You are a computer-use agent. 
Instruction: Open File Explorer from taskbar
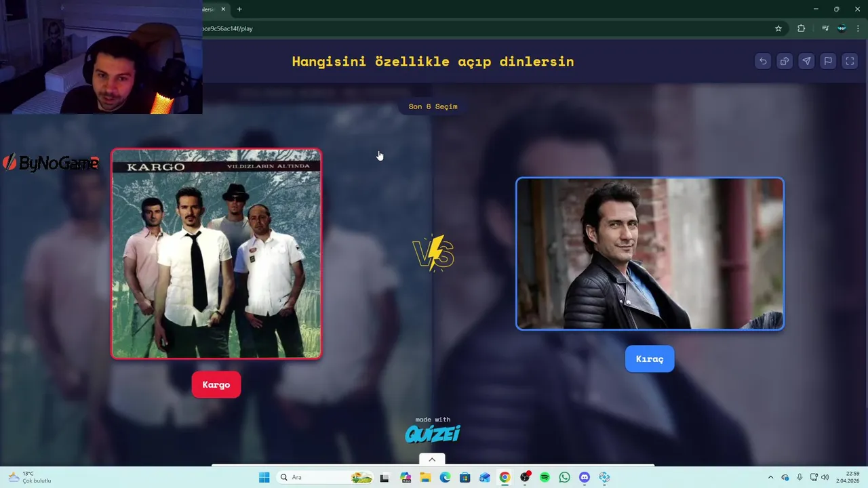pyautogui.click(x=425, y=477)
